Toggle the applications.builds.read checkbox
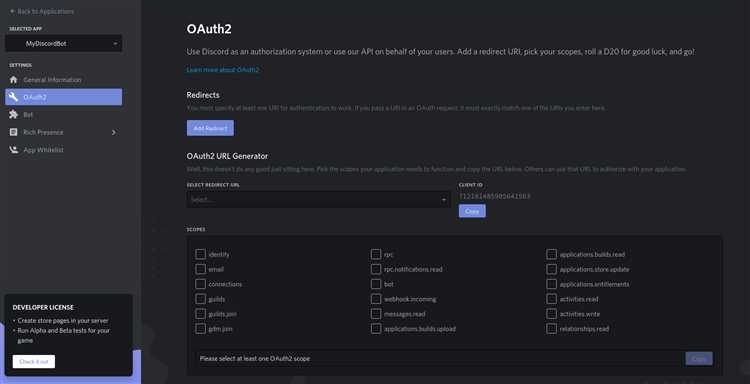The height and width of the screenshot is (384, 750). pyautogui.click(x=551, y=254)
